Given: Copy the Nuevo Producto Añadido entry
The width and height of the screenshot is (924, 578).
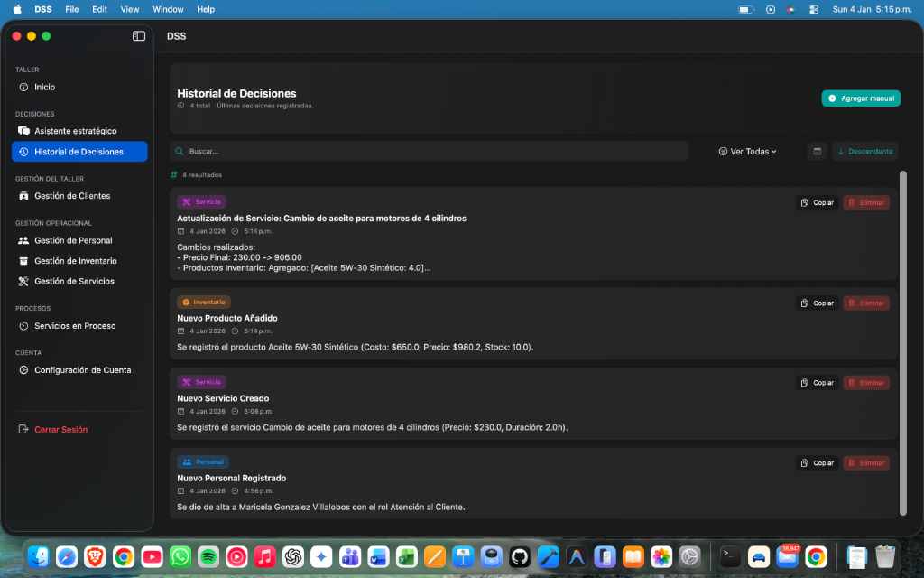Looking at the screenshot, I should [x=817, y=303].
